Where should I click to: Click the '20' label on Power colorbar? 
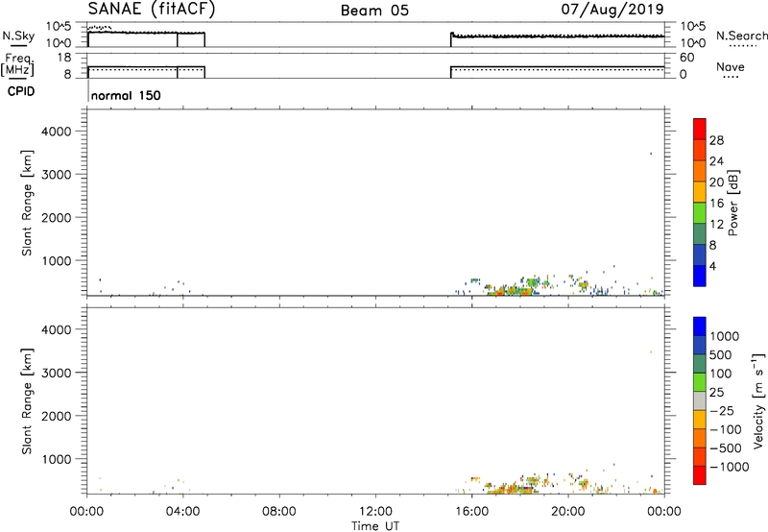(716, 182)
